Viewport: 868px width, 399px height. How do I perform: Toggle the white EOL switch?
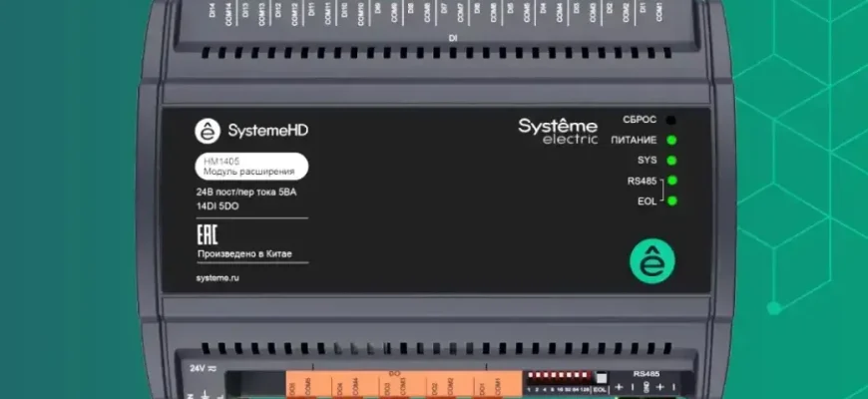601,378
